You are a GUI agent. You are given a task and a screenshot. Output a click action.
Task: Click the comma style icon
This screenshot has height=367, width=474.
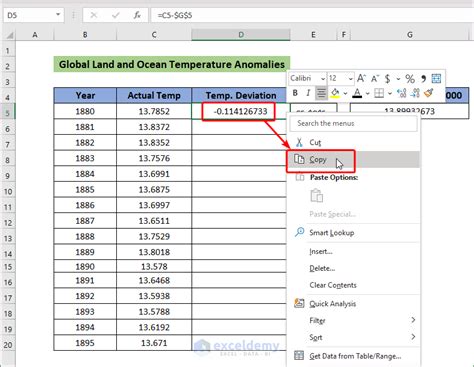[x=423, y=79]
